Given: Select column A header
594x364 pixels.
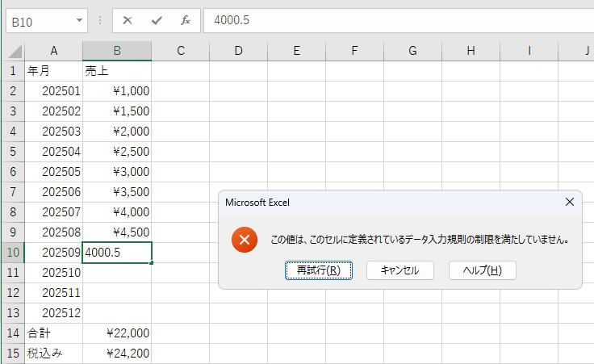Looking at the screenshot, I should (x=54, y=51).
